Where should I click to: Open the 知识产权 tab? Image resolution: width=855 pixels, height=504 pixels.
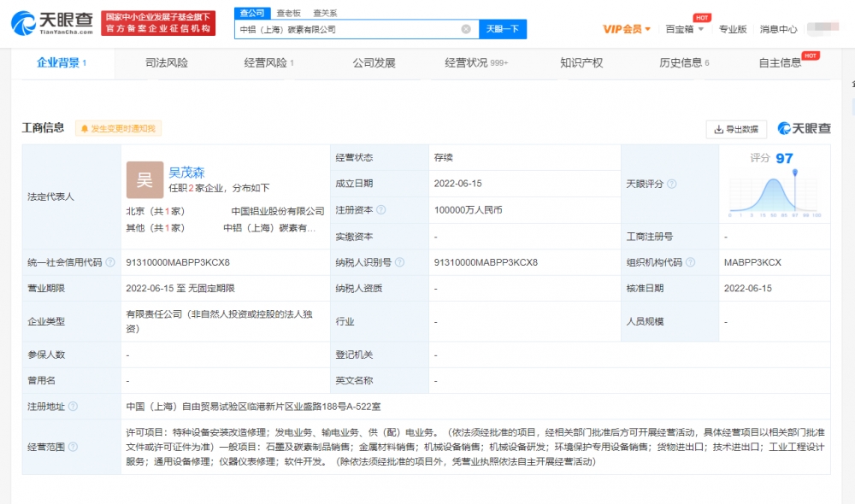581,63
